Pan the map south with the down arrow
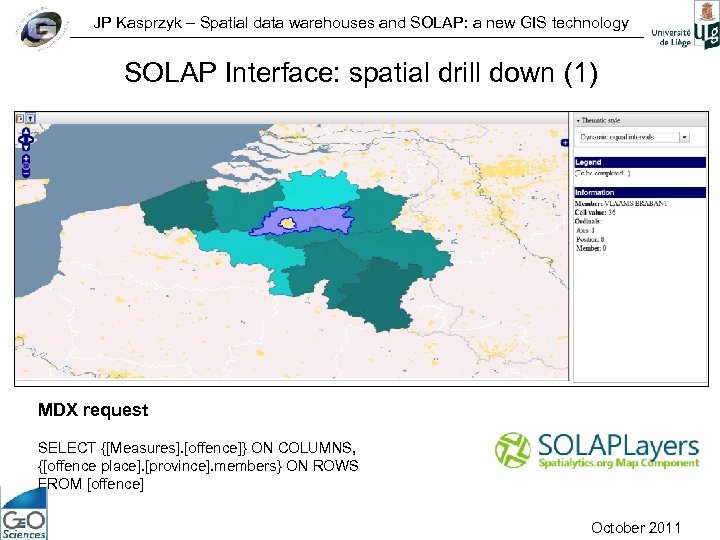Viewport: 720px width, 540px height. pos(26,147)
